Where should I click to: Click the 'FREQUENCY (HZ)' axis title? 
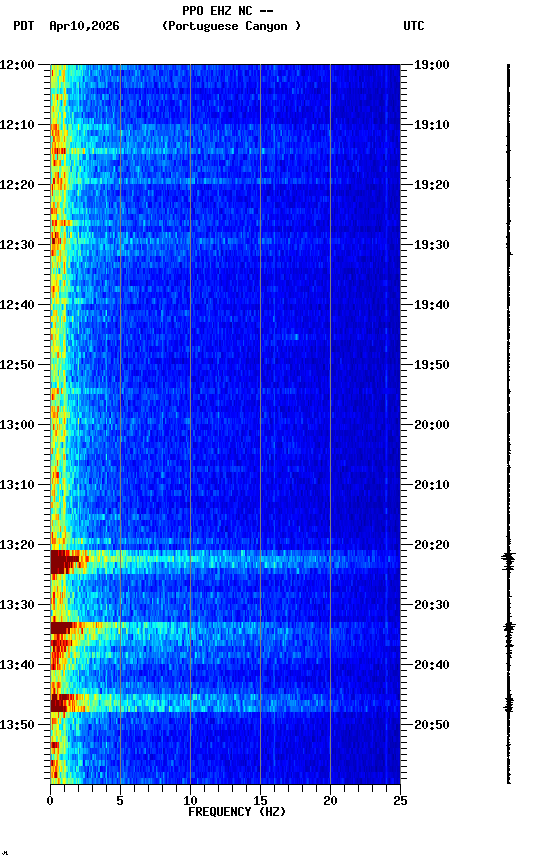[237, 812]
